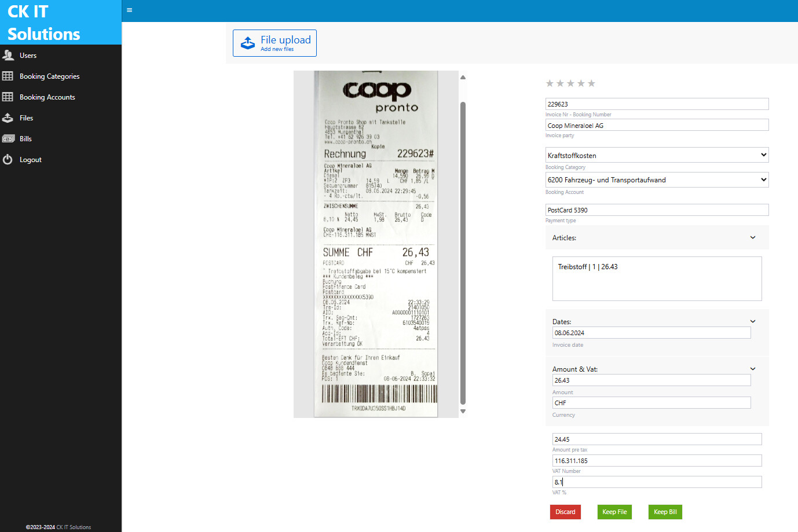Open Booking Accounts table icon
This screenshot has width=798, height=532.
pos(8,97)
